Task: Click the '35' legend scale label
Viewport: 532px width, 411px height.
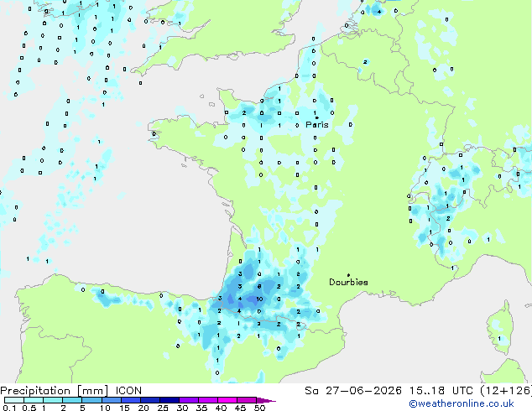Action: (x=201, y=408)
